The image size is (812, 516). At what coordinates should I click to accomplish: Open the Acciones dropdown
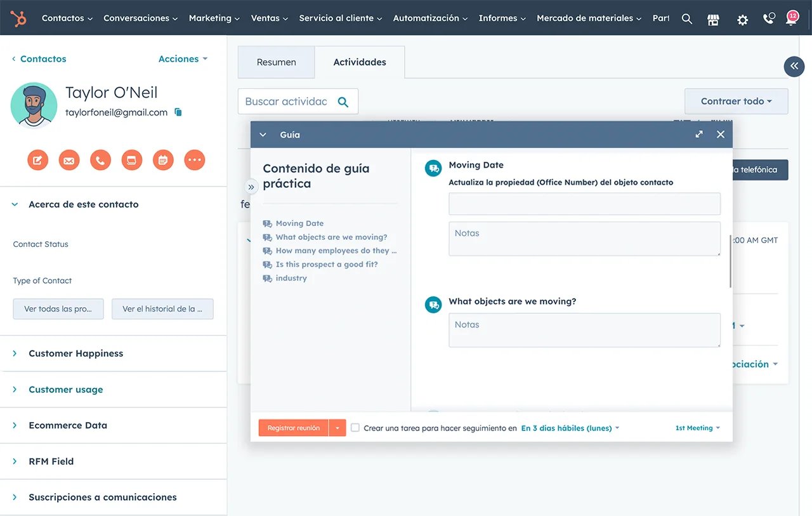point(183,58)
